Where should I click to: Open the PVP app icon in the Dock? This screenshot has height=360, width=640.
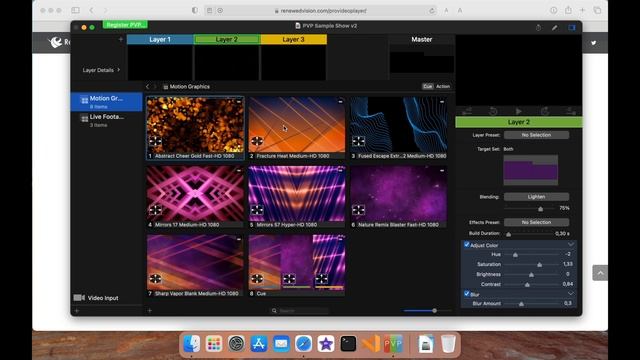[393, 344]
